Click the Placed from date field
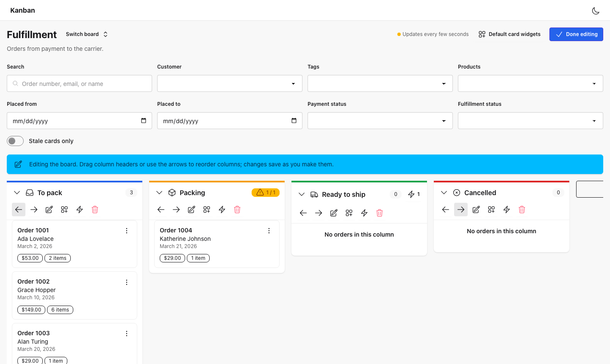The height and width of the screenshot is (364, 610). [79, 121]
